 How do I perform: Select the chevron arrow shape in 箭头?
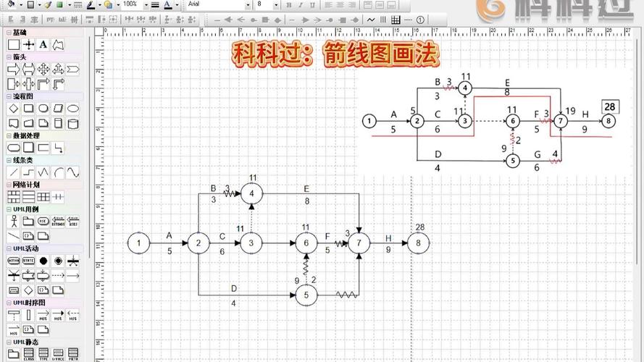point(72,70)
